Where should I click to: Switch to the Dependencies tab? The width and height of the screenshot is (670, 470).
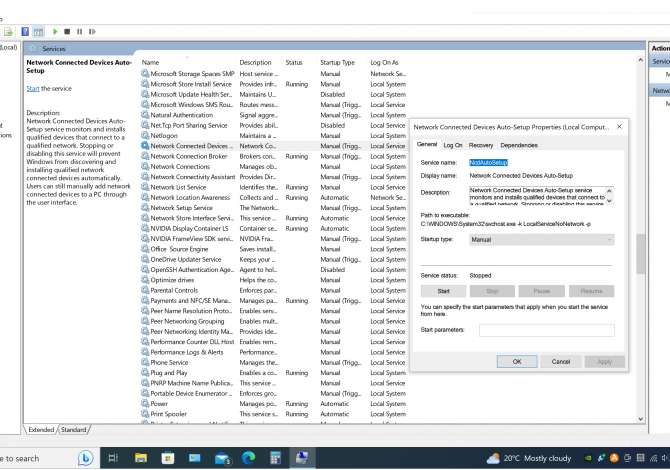(x=519, y=145)
